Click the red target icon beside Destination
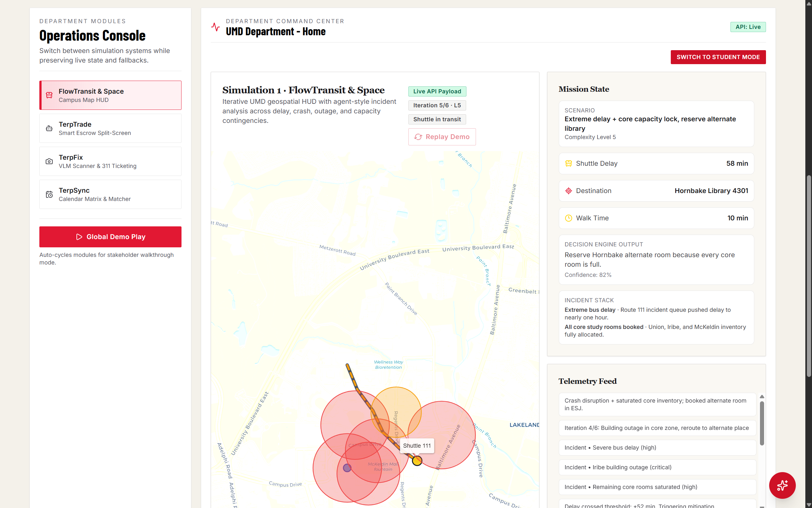The image size is (812, 508). 568,191
